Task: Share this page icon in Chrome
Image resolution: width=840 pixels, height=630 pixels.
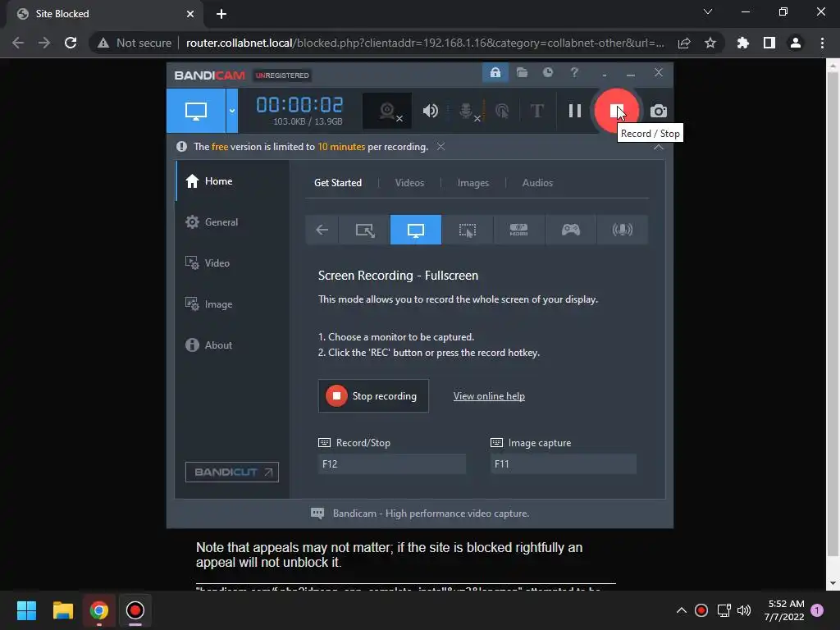Action: 684,43
